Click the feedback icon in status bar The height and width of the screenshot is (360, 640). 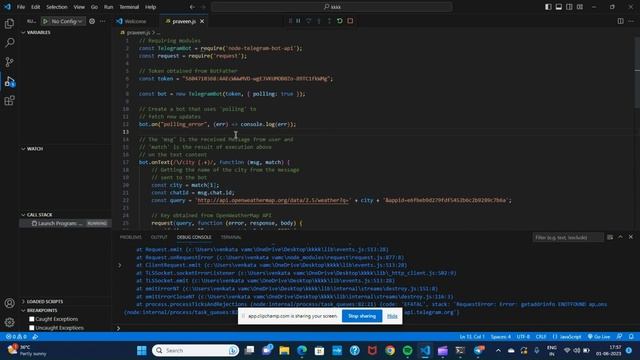pyautogui.click(x=620, y=337)
